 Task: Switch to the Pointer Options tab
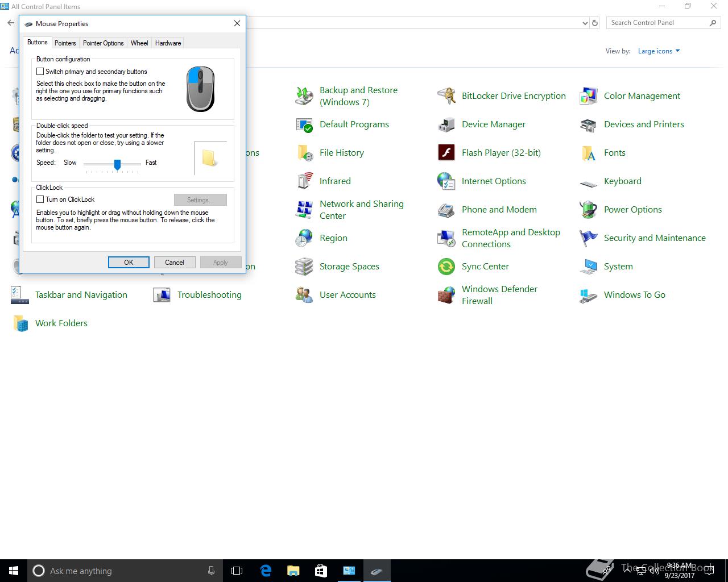pyautogui.click(x=103, y=43)
